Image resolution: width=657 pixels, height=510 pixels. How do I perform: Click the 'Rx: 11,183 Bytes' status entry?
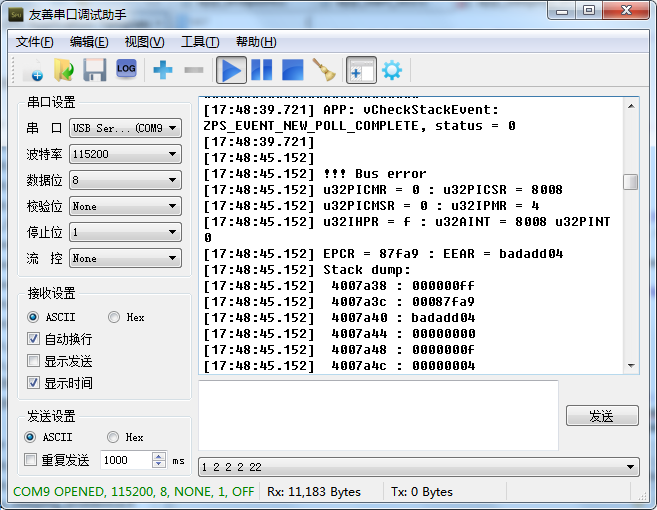(x=314, y=492)
